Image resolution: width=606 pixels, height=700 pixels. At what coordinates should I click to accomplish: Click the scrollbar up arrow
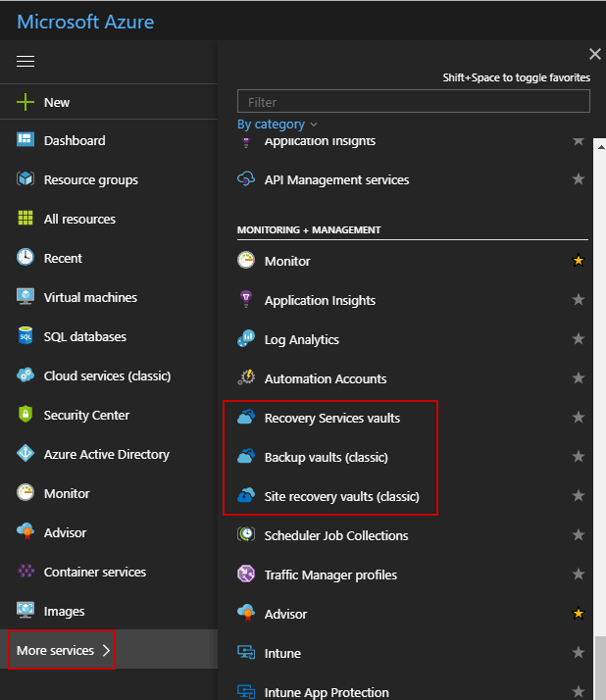pos(601,147)
